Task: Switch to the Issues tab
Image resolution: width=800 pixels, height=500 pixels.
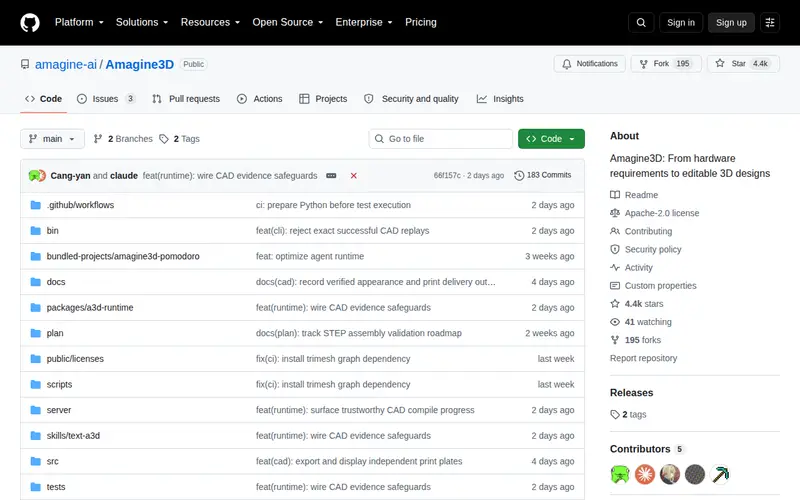Action: coord(106,99)
